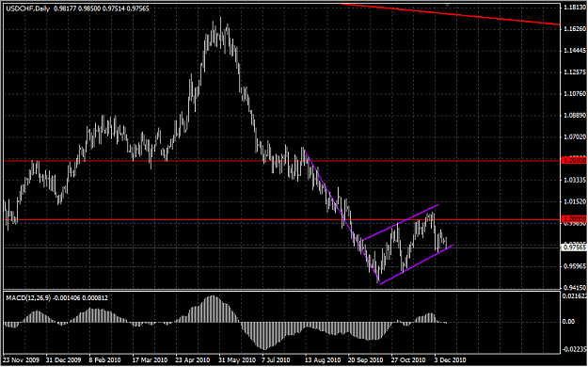Click the 17 Mar 2010 date label

(150, 359)
